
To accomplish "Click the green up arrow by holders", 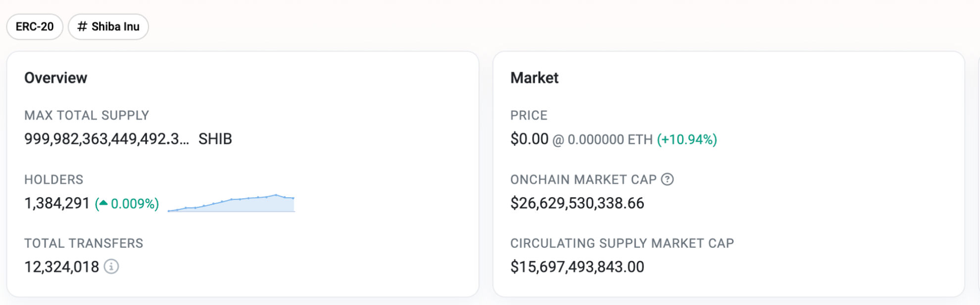I will 103,203.
